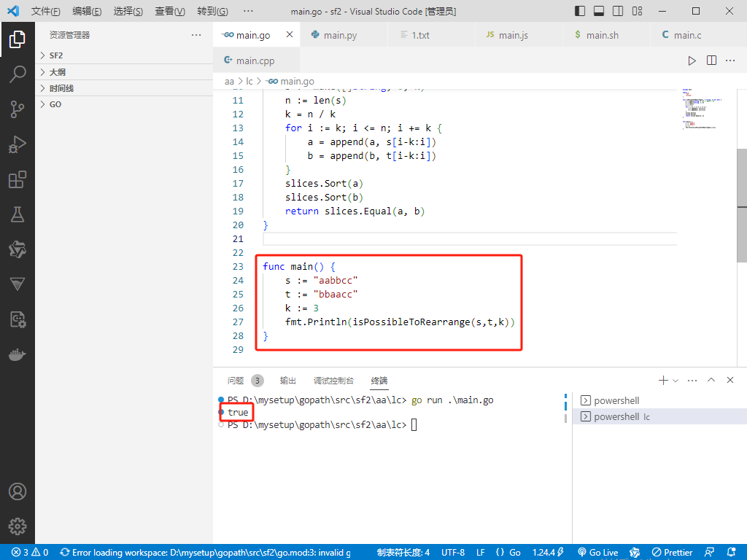Toggle the primary sidebar layout icon
747x560 pixels.
(580, 11)
